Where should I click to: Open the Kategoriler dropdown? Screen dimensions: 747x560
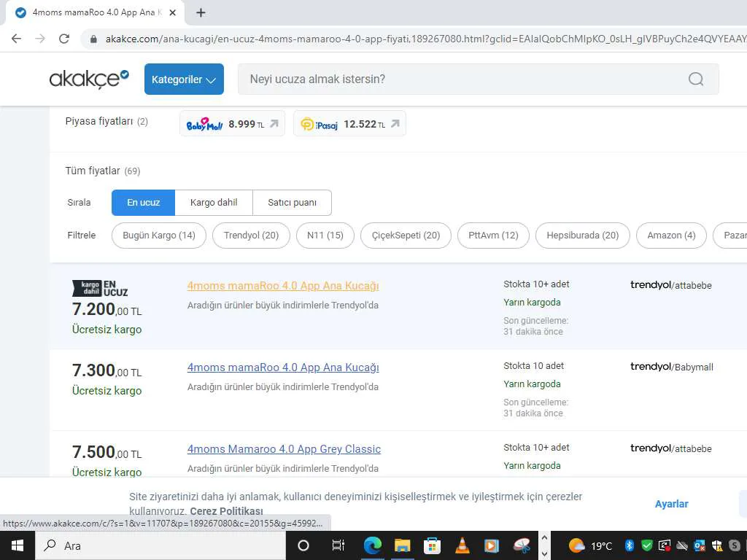coord(184,79)
